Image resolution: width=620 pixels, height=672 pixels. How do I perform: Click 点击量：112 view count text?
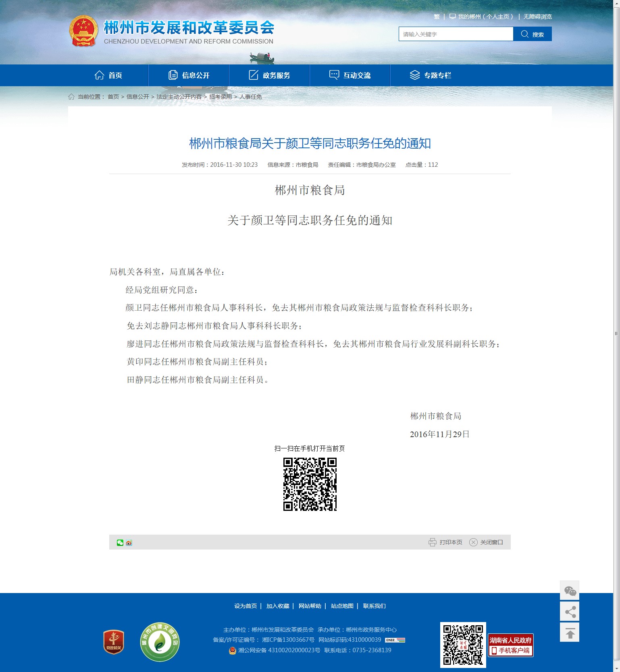422,165
